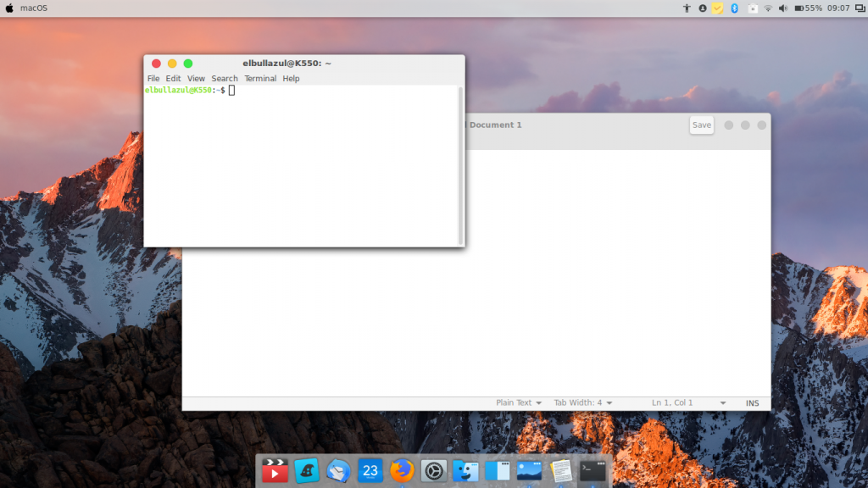
Task: Launch System Settings gear from the dock
Action: click(x=433, y=471)
